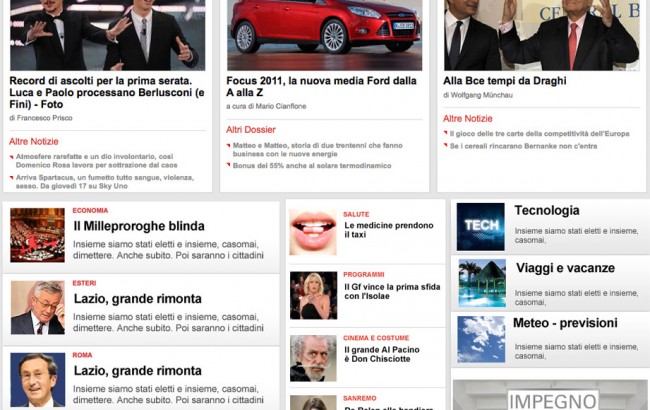The width and height of the screenshot is (650, 410).
Task: Open Bonus del 55% solare termodinamico link
Action: click(x=312, y=166)
